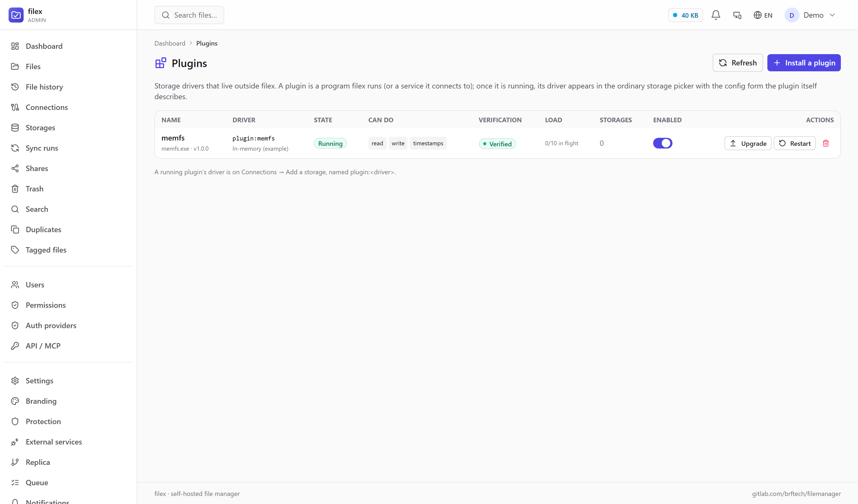Screen dimensions: 858x504
Task: Click the Permissions shield icon
Action: click(15, 305)
